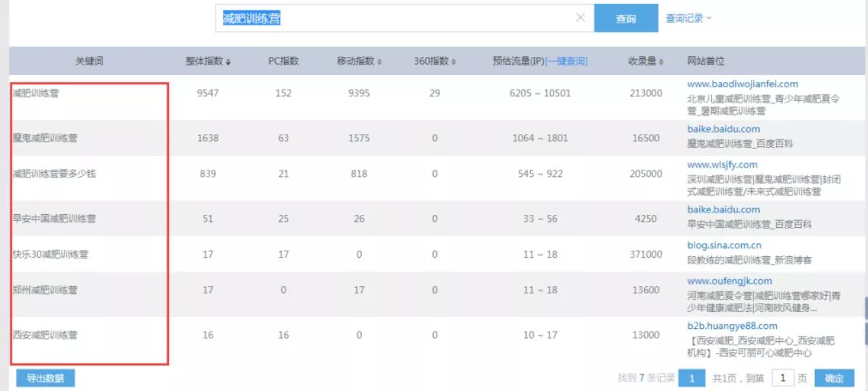Screen dimensions: 868x391
Task: Open www.baodiwojianfei.com link
Action: coord(742,84)
